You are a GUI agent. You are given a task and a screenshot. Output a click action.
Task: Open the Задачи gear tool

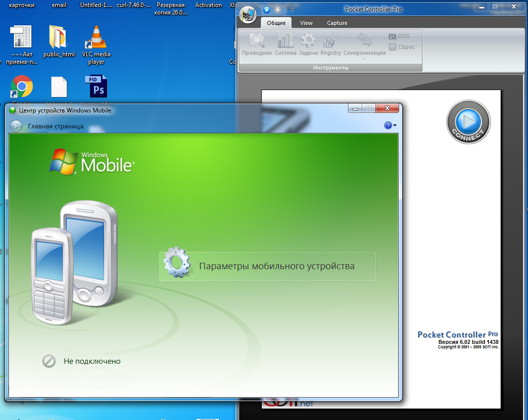[308, 44]
